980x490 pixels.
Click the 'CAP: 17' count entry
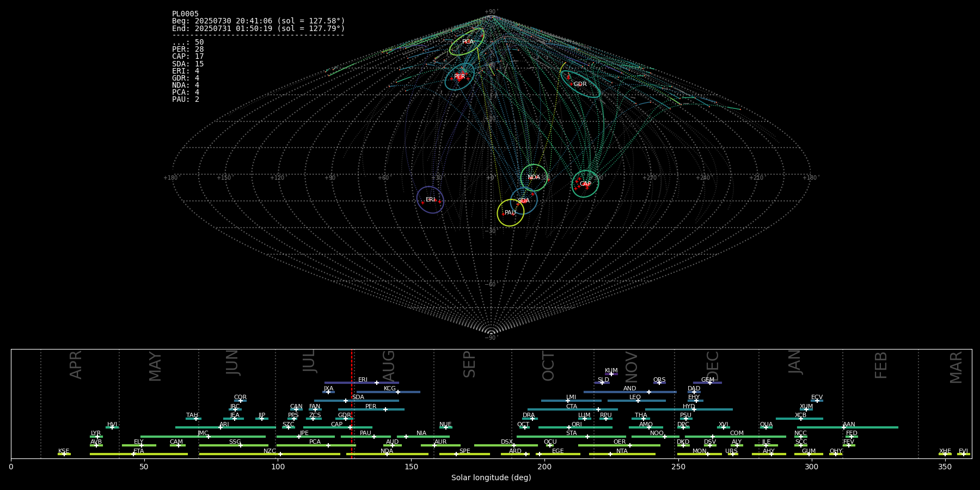[x=188, y=57]
